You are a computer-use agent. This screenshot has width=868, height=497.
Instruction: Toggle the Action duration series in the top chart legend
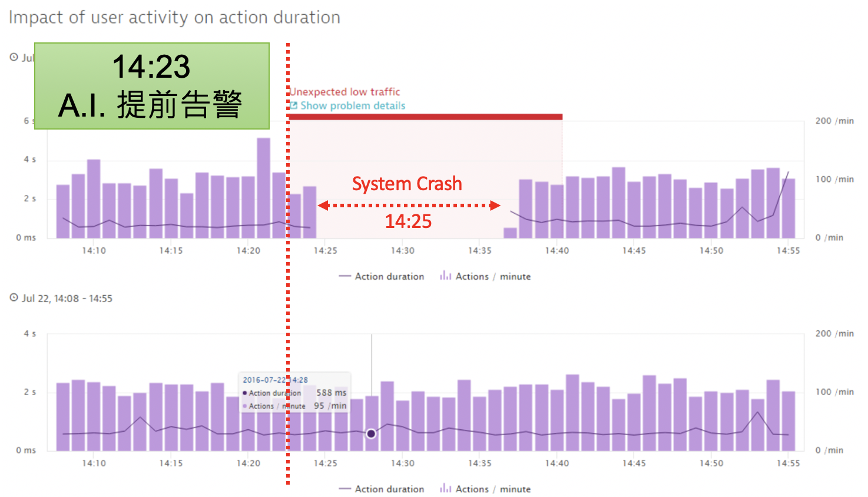(x=389, y=276)
